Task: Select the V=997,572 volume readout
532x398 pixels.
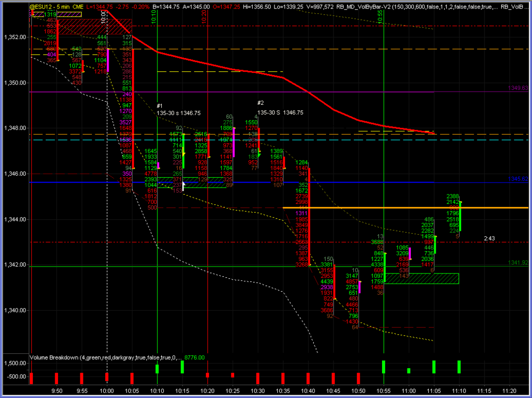Action: 320,7
